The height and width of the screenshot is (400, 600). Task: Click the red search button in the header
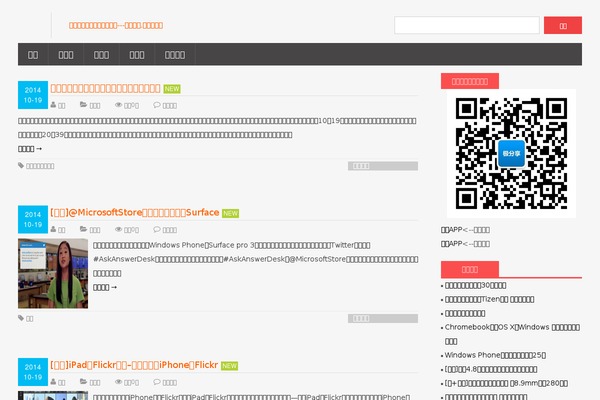pos(563,25)
